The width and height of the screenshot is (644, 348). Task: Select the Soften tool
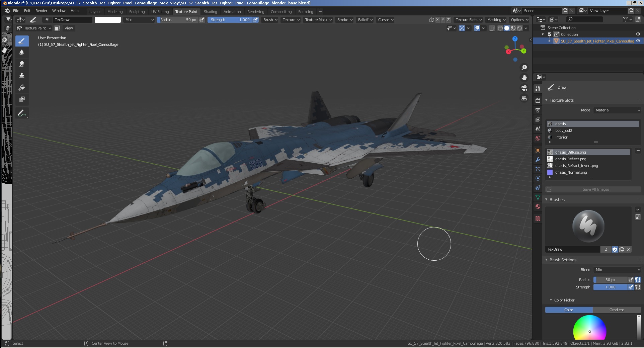click(22, 52)
